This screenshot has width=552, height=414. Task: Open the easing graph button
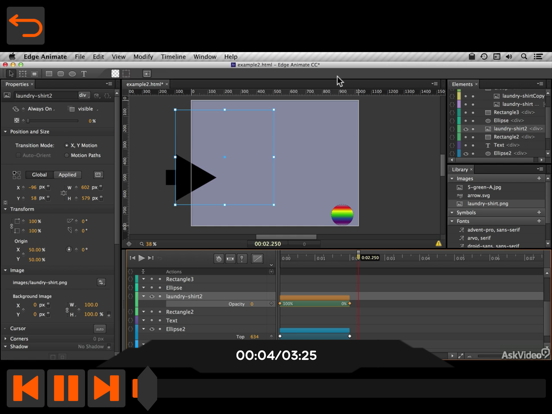257,259
